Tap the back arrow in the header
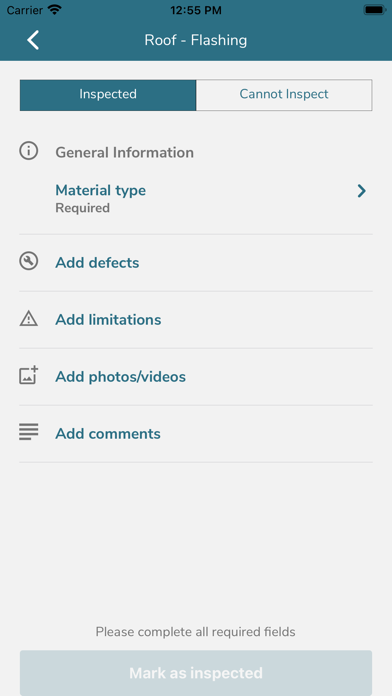Image resolution: width=392 pixels, height=696 pixels. pyautogui.click(x=33, y=40)
